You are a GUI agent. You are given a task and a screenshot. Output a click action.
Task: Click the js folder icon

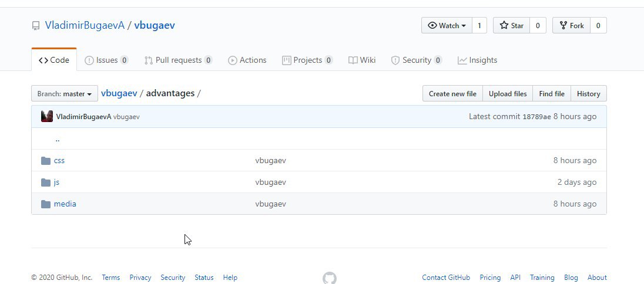tap(46, 182)
